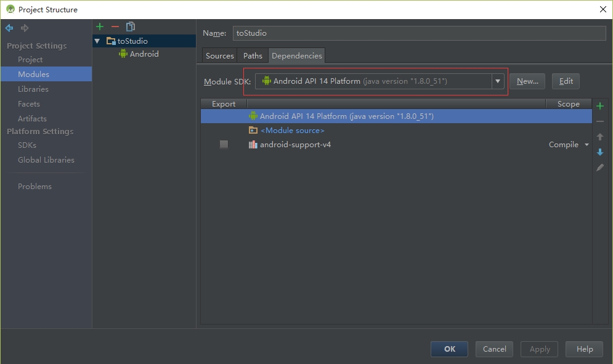Screen dimensions: 613x364
Task: Toggle the Export checkbox for android-support-v4
Action: pyautogui.click(x=224, y=144)
